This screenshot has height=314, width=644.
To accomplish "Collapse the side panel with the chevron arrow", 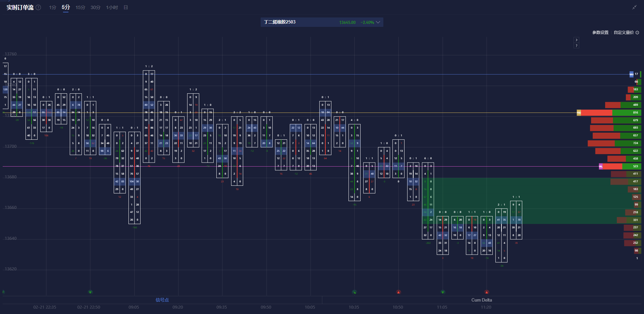I will coord(577,40).
